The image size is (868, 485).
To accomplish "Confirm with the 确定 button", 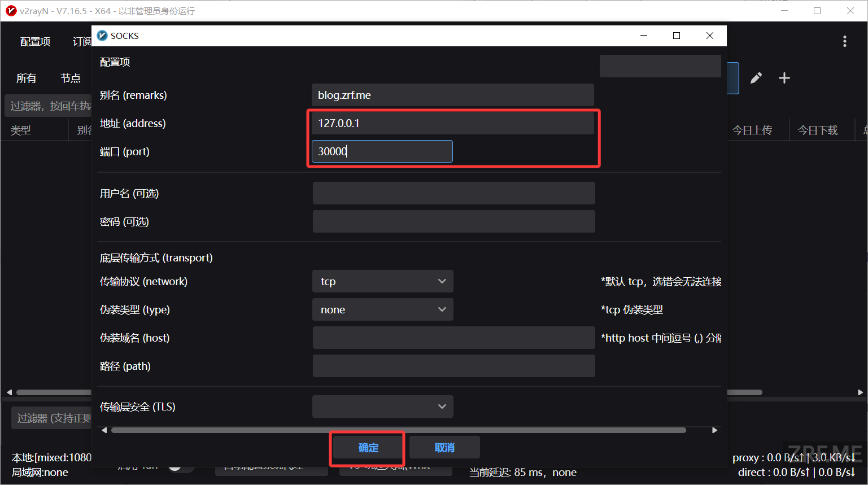I will tap(368, 448).
